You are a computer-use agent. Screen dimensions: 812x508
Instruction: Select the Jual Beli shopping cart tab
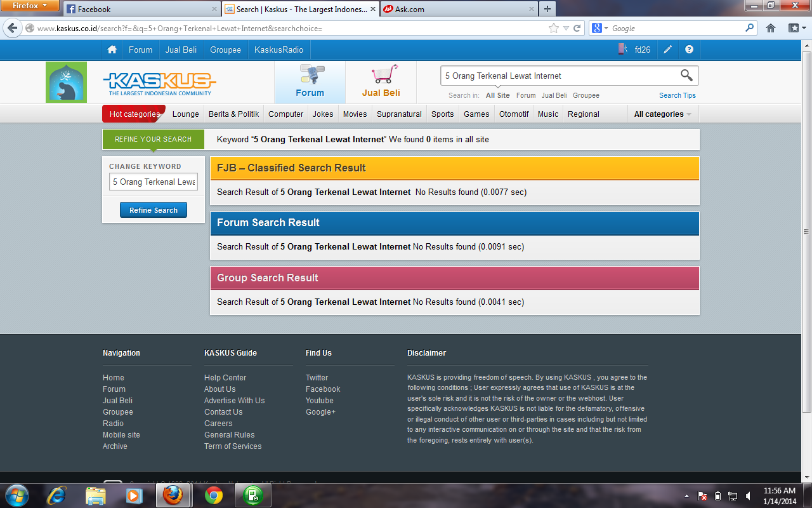(381, 82)
